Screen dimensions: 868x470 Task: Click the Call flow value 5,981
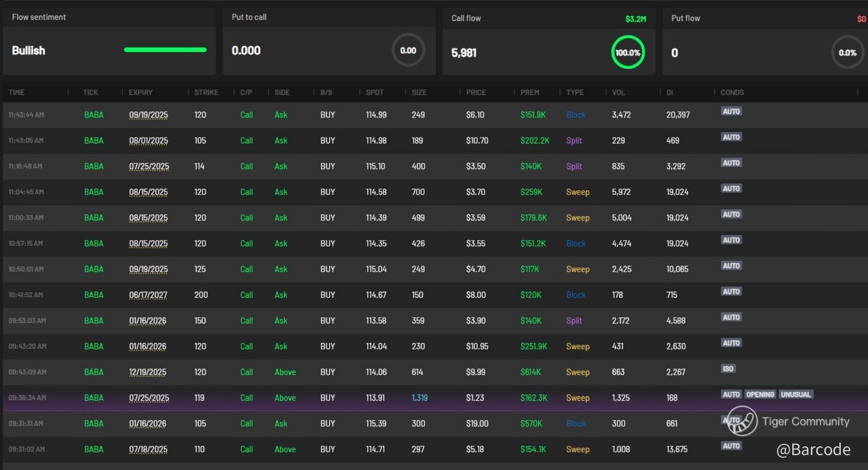click(464, 53)
